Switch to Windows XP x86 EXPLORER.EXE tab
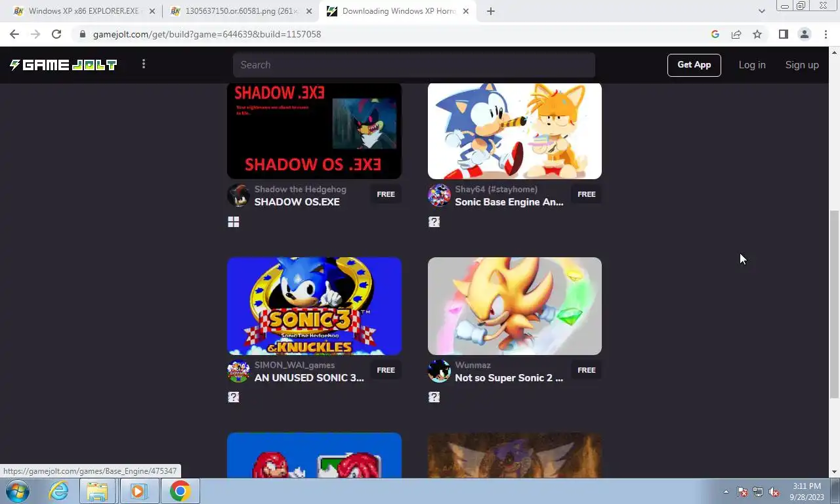Screen dimensions: 840x504 (x=85, y=11)
